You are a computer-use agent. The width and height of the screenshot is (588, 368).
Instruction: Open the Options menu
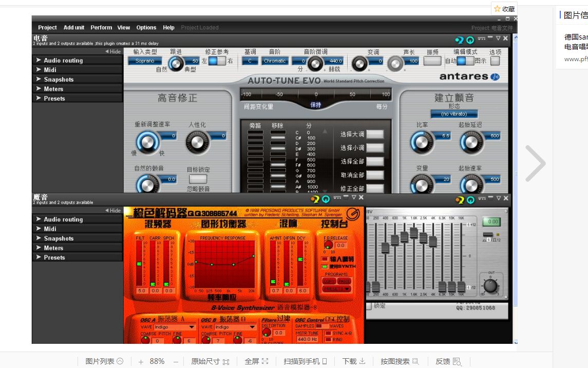pyautogui.click(x=146, y=27)
